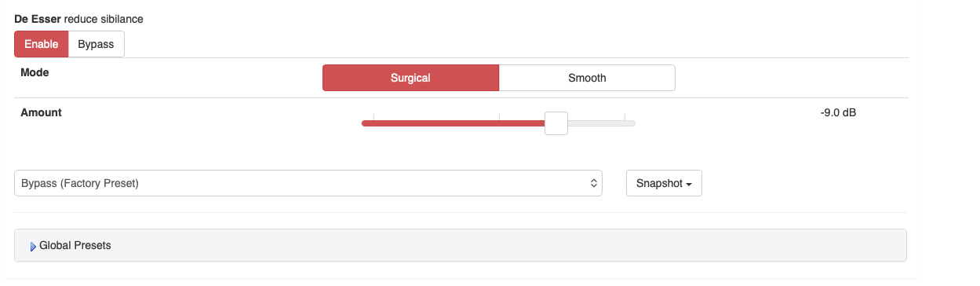This screenshot has width=980, height=286.
Task: Click the Amount slider handle
Action: (x=556, y=123)
